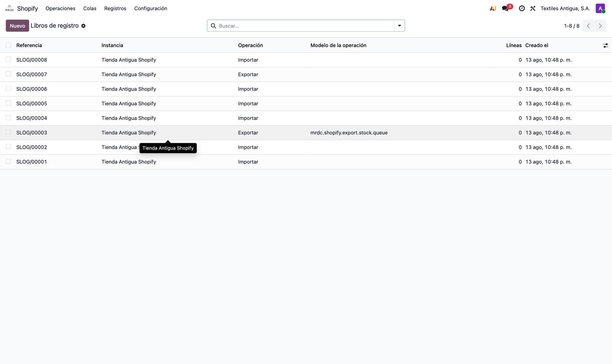Open the Configuración menu

[150, 8]
